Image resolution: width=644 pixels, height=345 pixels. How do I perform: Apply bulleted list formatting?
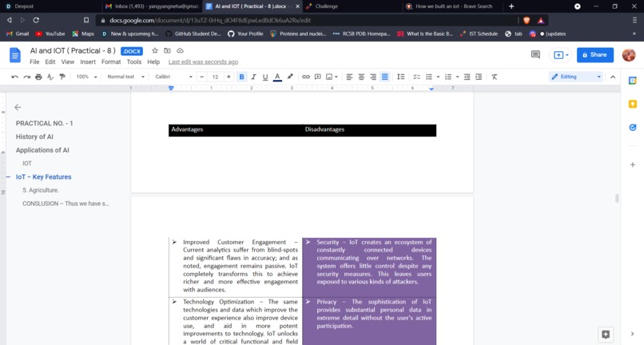[429, 77]
